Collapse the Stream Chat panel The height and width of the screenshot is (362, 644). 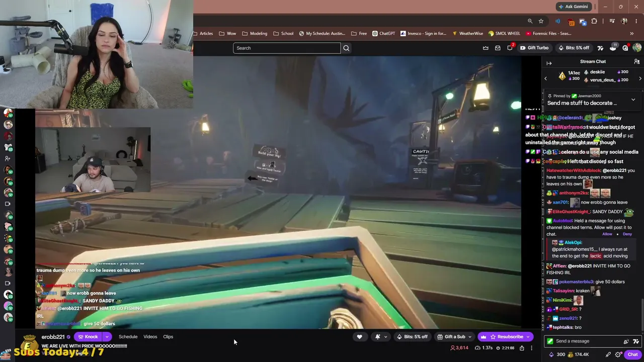point(549,63)
